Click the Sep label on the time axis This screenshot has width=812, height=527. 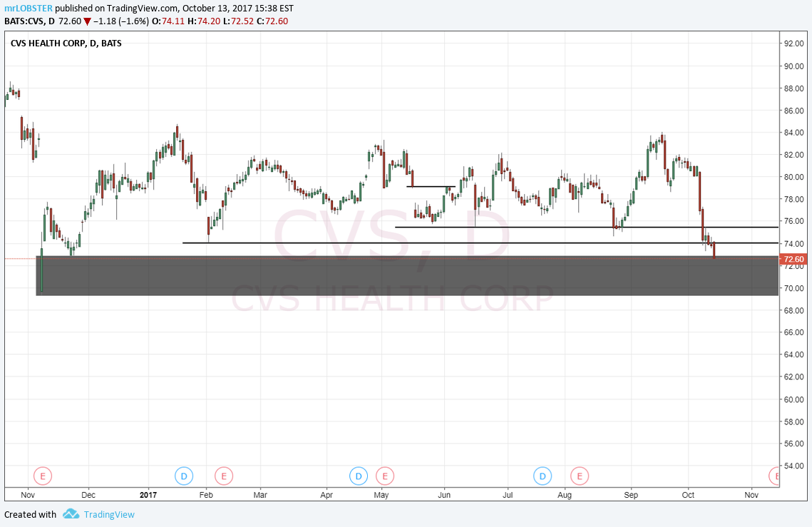(631, 495)
